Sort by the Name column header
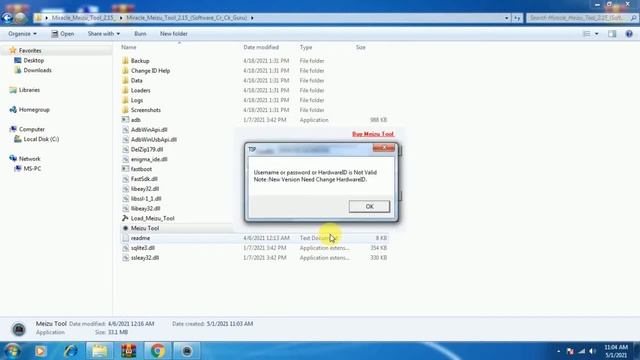This screenshot has width=640, height=360. click(129, 47)
